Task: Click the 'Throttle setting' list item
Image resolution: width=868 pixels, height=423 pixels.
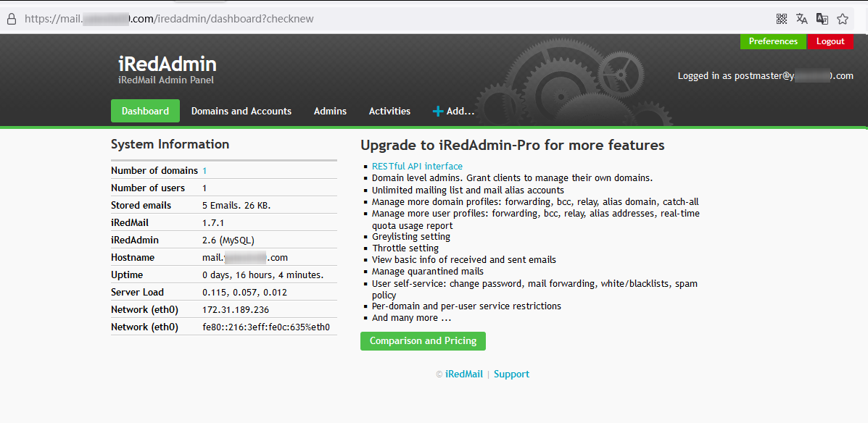Action: (x=405, y=248)
